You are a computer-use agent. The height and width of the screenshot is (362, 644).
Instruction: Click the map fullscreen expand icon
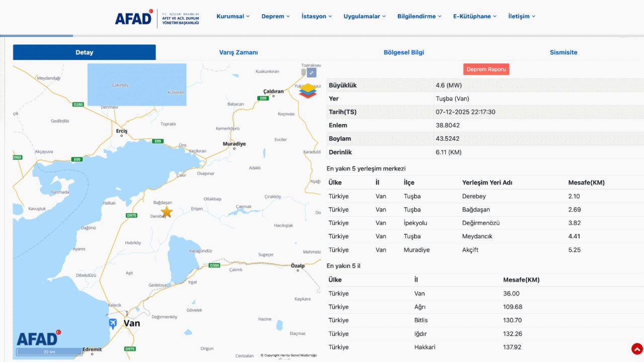312,73
